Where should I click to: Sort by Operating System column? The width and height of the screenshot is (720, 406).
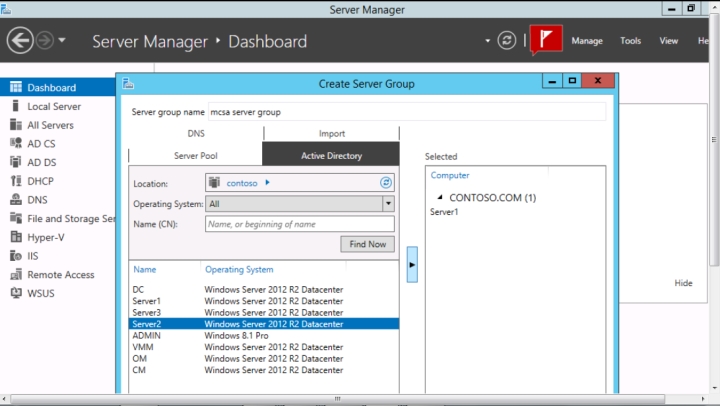[x=239, y=270]
